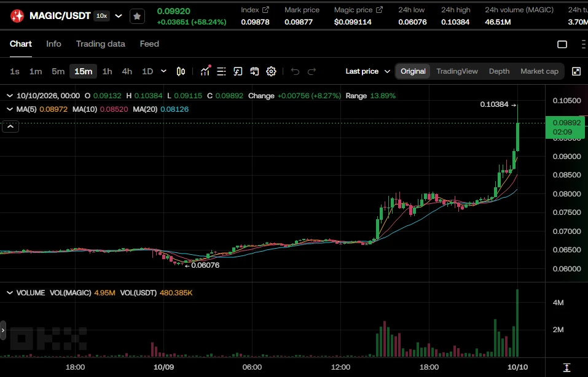This screenshot has height=377, width=588.
Task: Switch to the TradingView chart
Action: click(x=457, y=71)
